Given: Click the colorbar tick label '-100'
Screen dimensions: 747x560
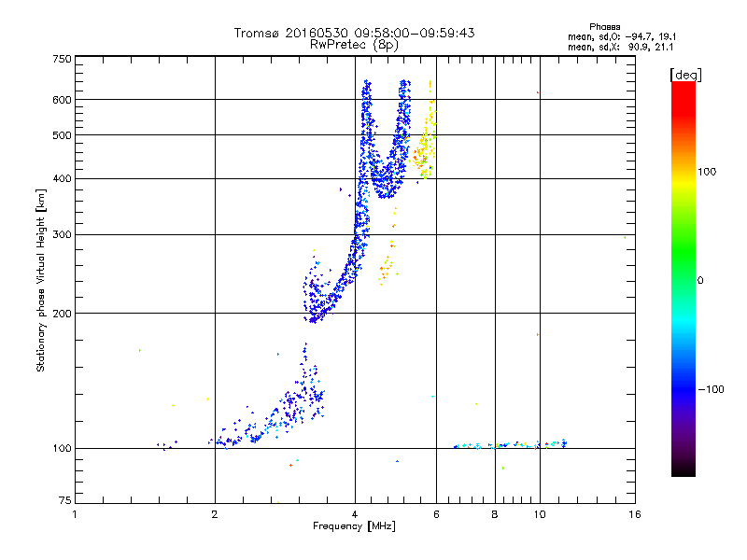Looking at the screenshot, I should click(711, 389).
